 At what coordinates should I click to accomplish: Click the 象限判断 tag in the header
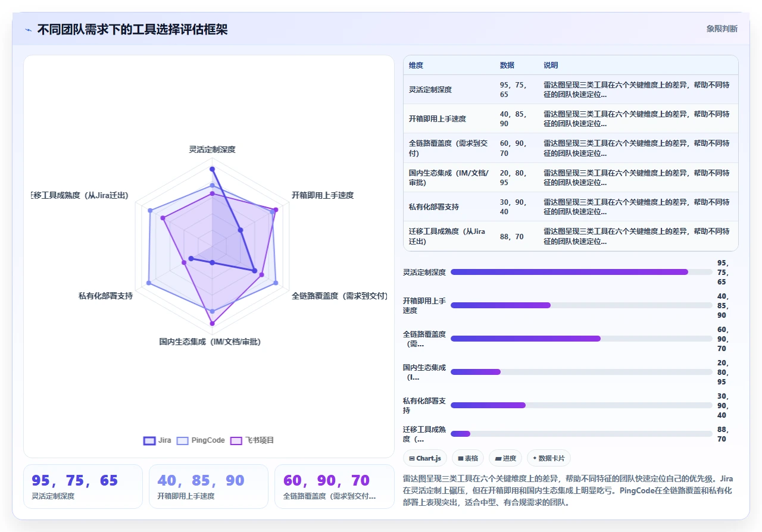(722, 29)
